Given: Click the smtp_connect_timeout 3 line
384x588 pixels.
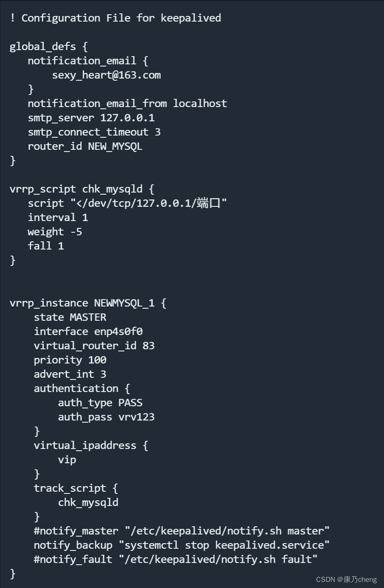Looking at the screenshot, I should (94, 132).
